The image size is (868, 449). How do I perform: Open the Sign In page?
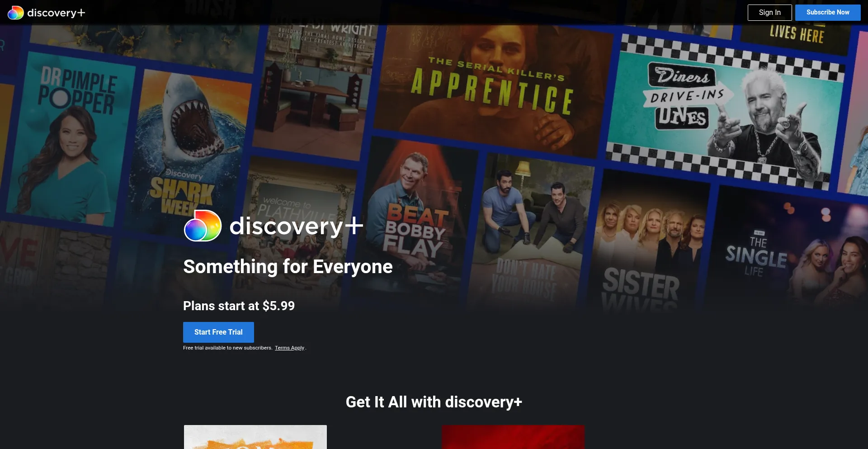tap(769, 13)
